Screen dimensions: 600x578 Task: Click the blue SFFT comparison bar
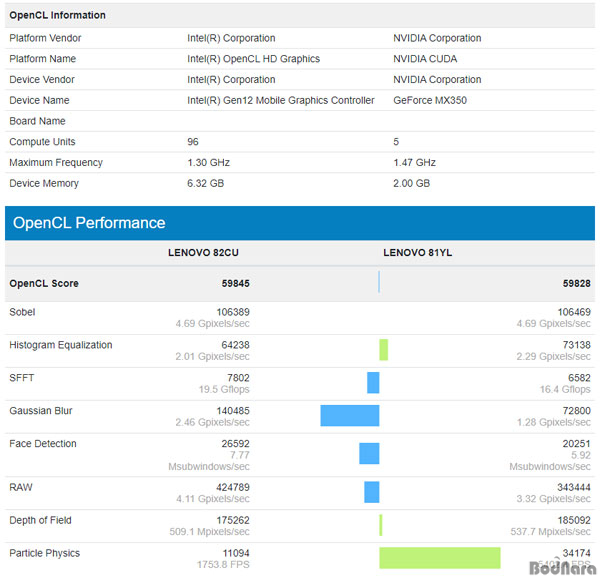point(373,383)
